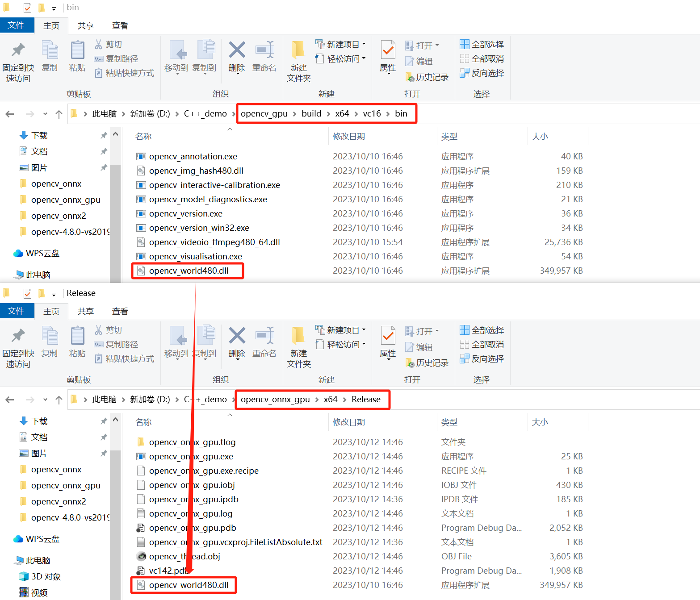Open History (历史记录) in the ribbon
Viewport: 700px width, 600px height.
[x=427, y=77]
